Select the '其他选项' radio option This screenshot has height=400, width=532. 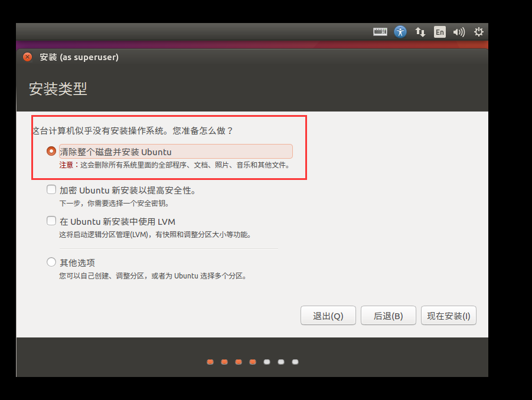point(51,262)
